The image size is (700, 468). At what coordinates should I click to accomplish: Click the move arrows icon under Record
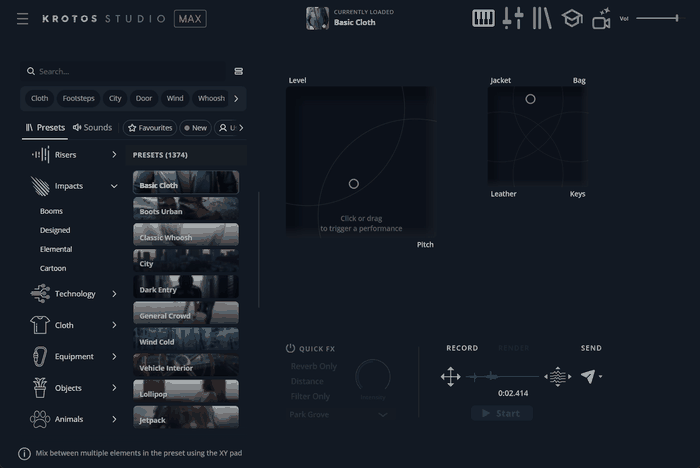coord(450,377)
